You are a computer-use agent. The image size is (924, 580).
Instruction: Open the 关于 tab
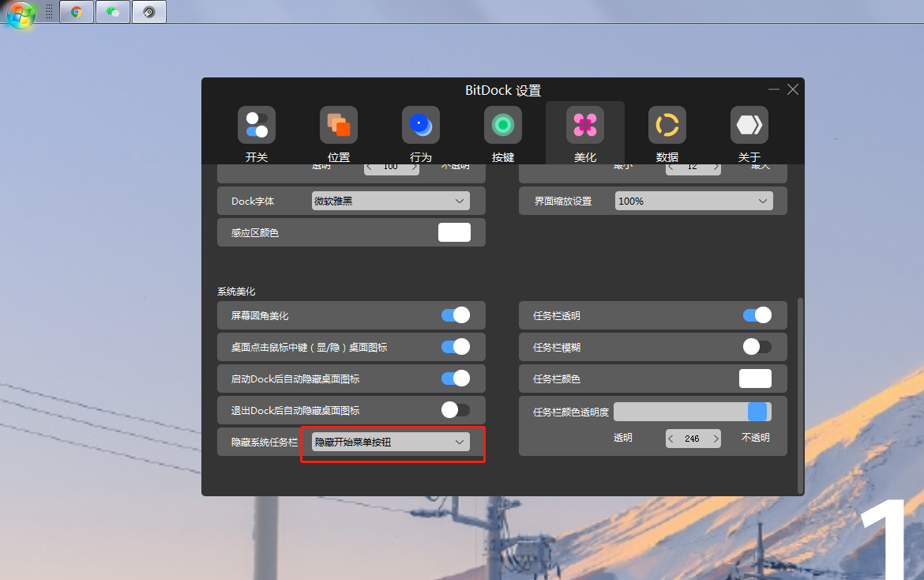tap(749, 134)
